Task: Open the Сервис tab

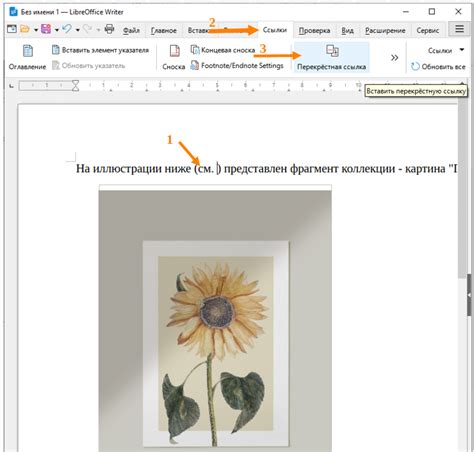Action: (x=428, y=31)
